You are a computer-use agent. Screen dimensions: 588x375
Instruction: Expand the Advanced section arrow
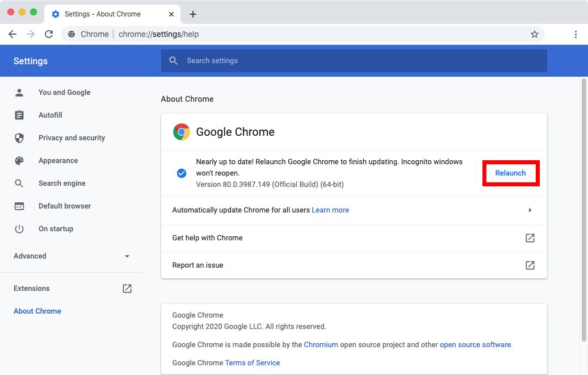(127, 256)
